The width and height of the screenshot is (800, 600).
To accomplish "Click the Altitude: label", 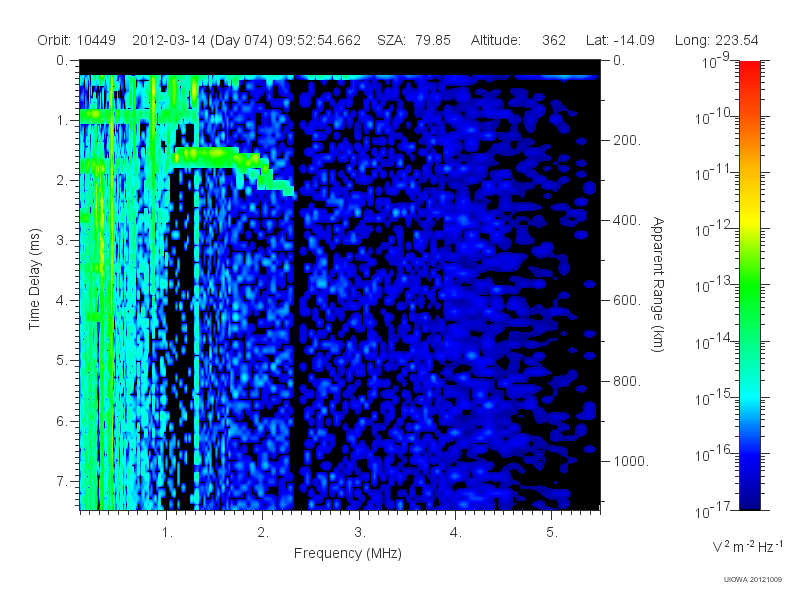I will (x=495, y=40).
